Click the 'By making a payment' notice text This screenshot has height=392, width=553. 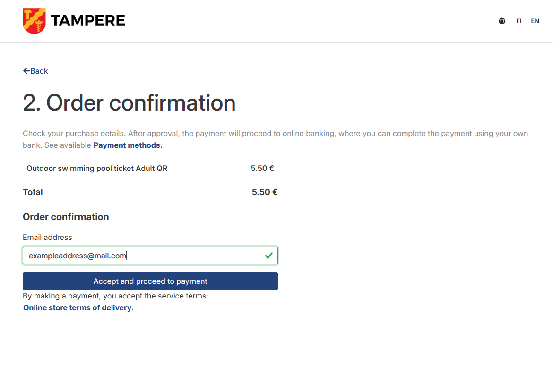(x=115, y=296)
